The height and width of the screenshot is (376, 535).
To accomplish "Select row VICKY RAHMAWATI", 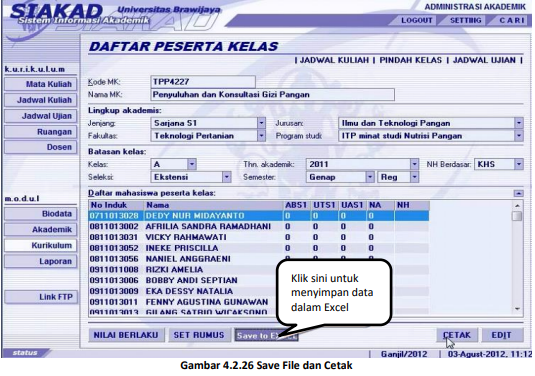I will coord(259,237).
